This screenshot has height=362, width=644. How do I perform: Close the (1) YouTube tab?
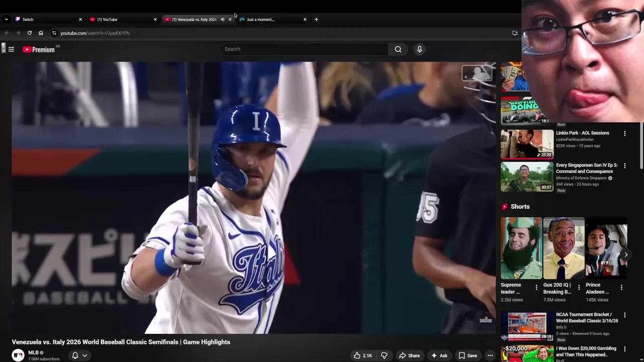[x=155, y=20]
